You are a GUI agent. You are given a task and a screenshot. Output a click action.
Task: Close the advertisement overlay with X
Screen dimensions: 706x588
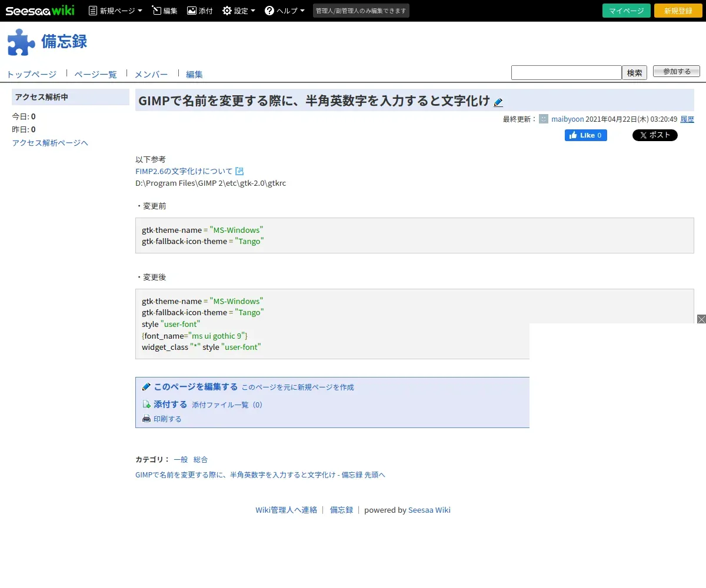click(701, 319)
